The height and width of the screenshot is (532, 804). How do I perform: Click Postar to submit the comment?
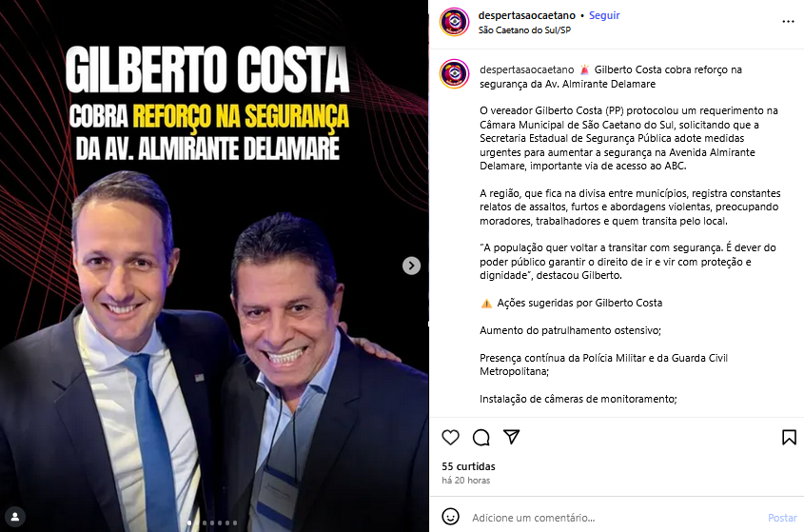(782, 518)
